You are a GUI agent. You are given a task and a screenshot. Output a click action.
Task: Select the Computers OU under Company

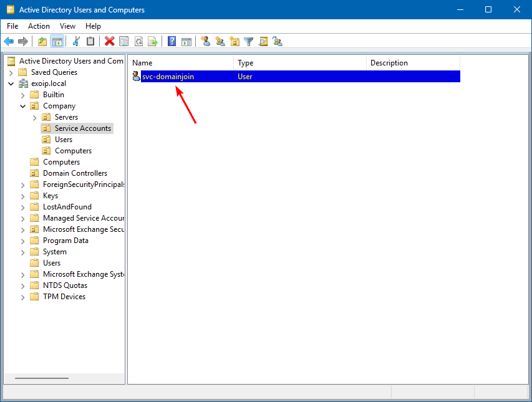(73, 150)
